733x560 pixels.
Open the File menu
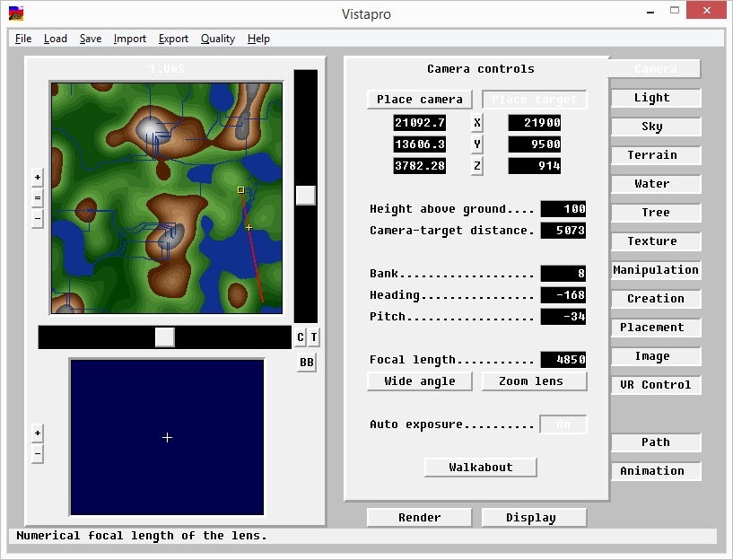[x=23, y=39]
